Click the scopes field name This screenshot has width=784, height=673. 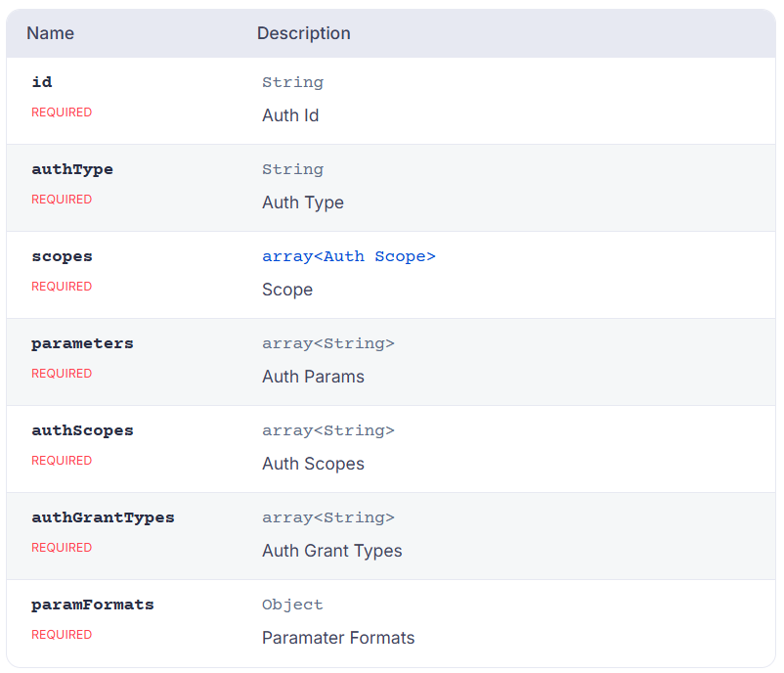tap(62, 256)
